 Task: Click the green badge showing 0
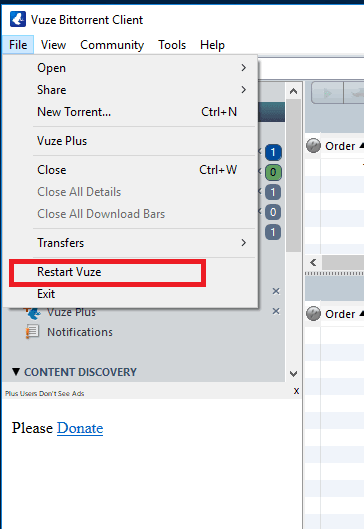click(273, 172)
